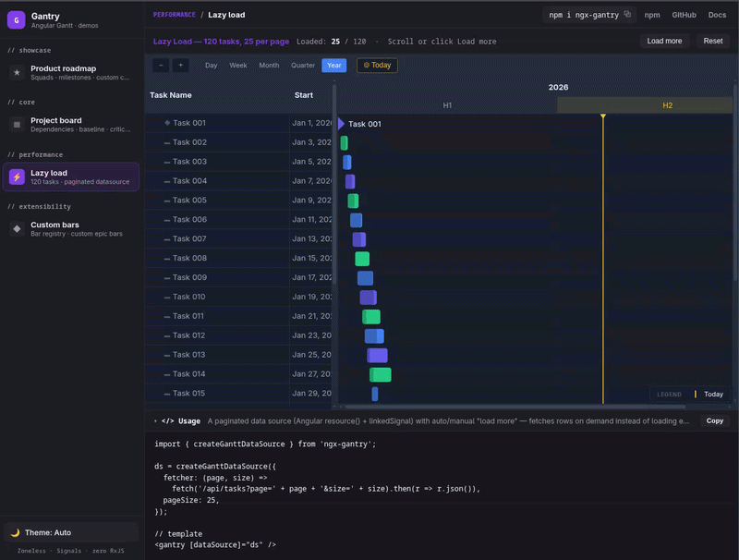The width and height of the screenshot is (739, 560).
Task: Click the PERFORMANCE breadcrumb
Action: 174,15
